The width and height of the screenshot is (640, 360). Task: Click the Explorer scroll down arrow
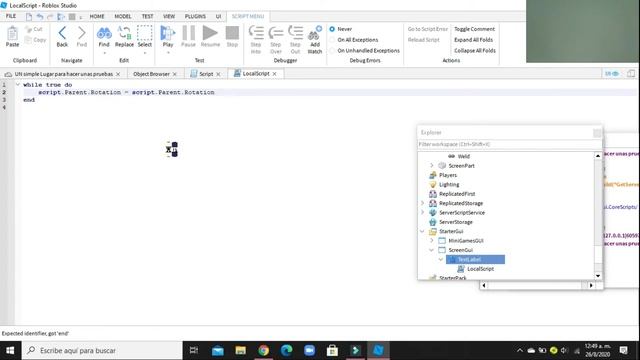(598, 276)
